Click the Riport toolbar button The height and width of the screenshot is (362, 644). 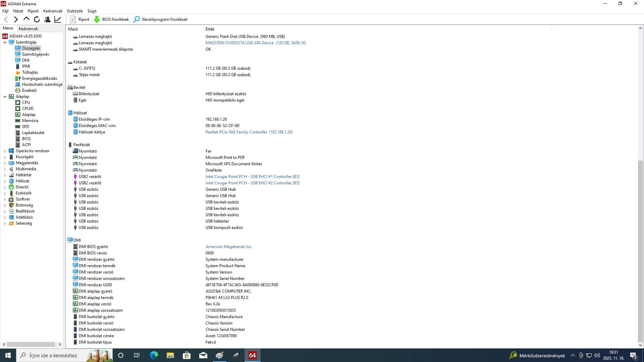[79, 19]
